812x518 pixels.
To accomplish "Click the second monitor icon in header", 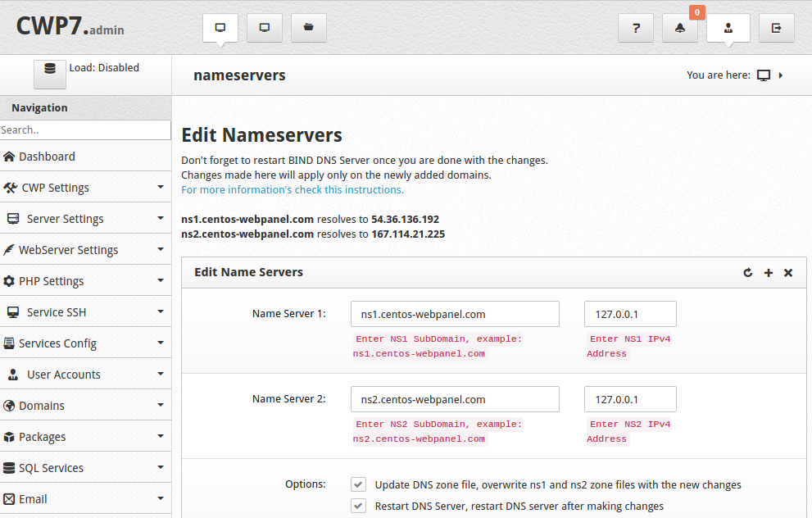I will (x=265, y=27).
